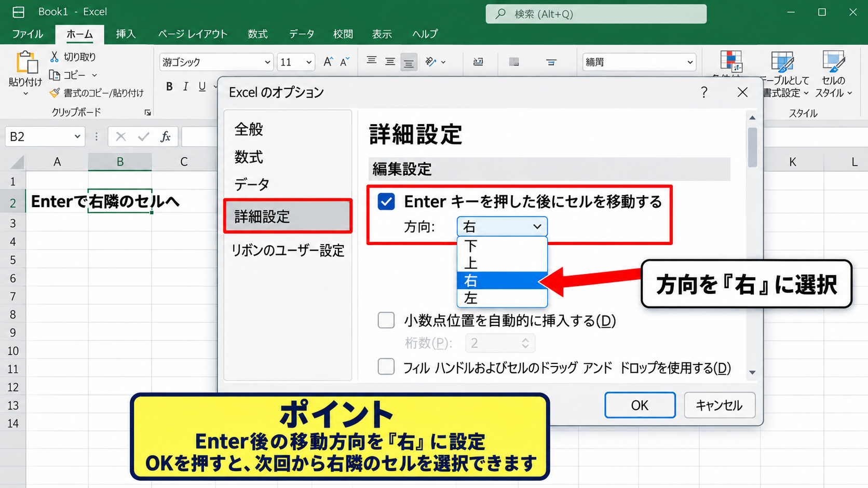Switch to the 校閲 ribbon tab
Image resolution: width=868 pixels, height=488 pixels.
(343, 34)
